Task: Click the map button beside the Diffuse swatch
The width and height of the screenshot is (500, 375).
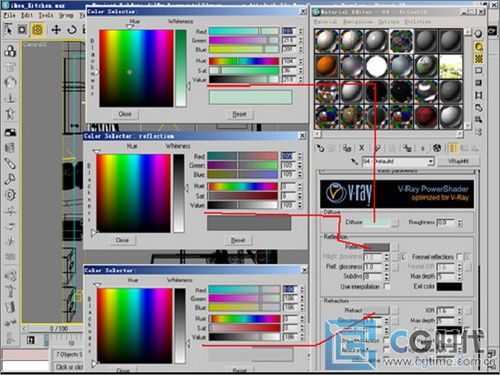Action: click(395, 223)
